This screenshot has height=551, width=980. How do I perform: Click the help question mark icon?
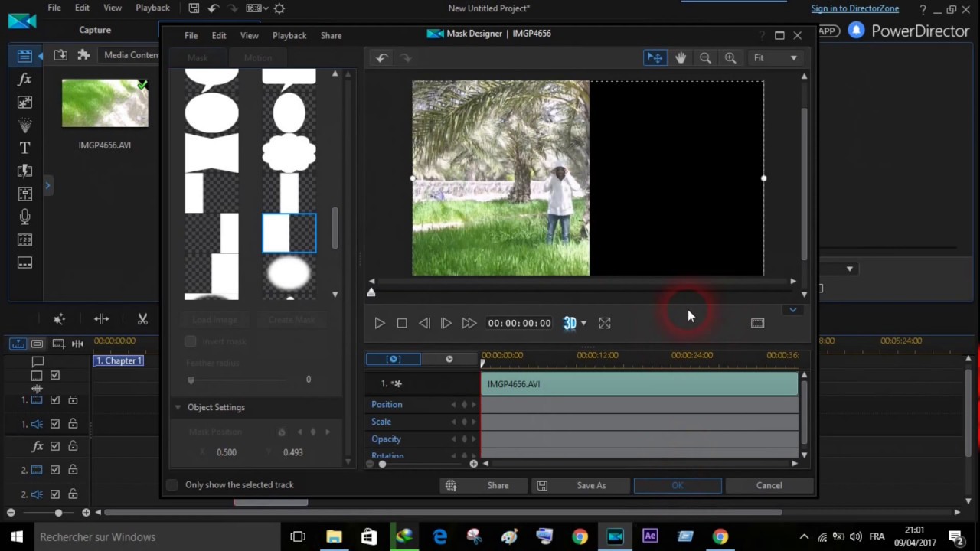click(x=923, y=10)
